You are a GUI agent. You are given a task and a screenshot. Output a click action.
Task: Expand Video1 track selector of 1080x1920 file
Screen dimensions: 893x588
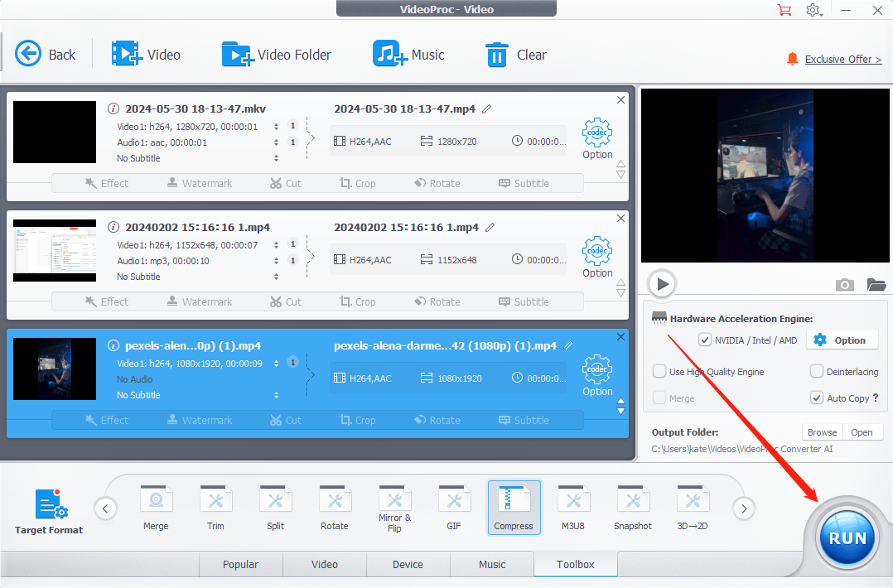point(276,364)
